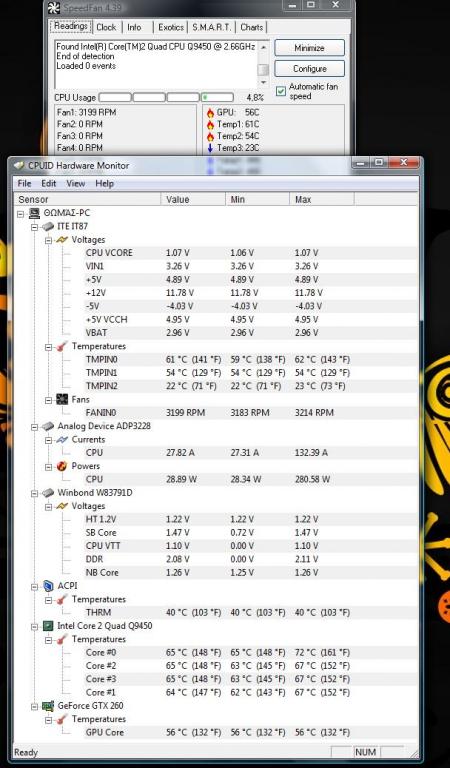Click the NUM indicator in the status bar
The height and width of the screenshot is (768, 450).
(365, 752)
